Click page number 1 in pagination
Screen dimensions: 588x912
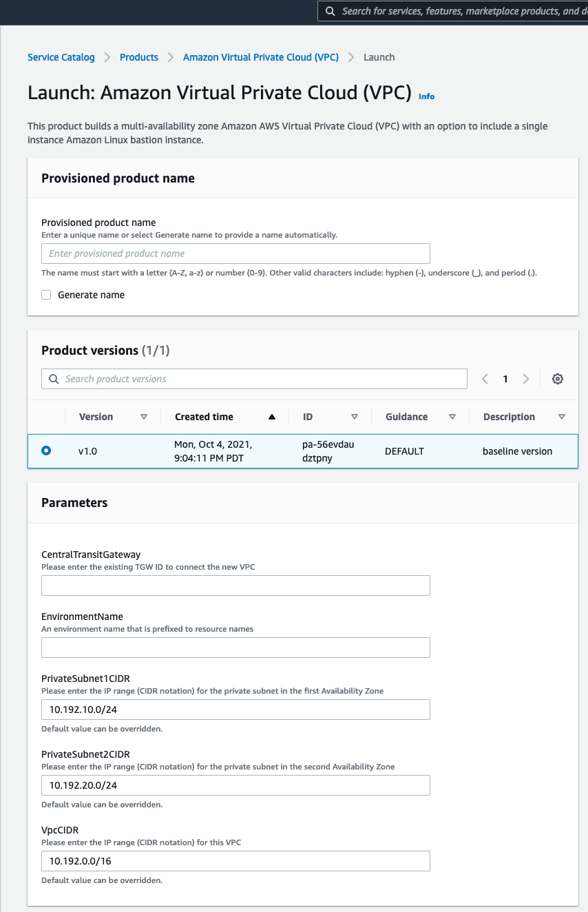(505, 379)
